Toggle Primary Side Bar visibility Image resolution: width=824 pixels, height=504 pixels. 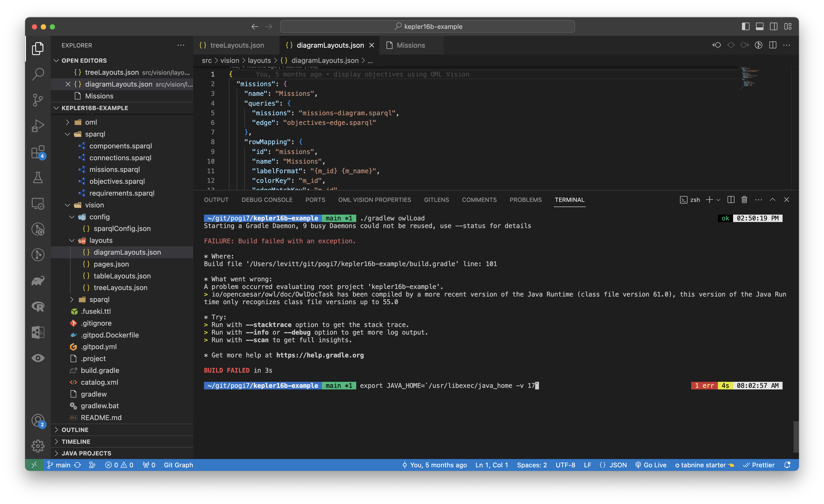coord(745,26)
